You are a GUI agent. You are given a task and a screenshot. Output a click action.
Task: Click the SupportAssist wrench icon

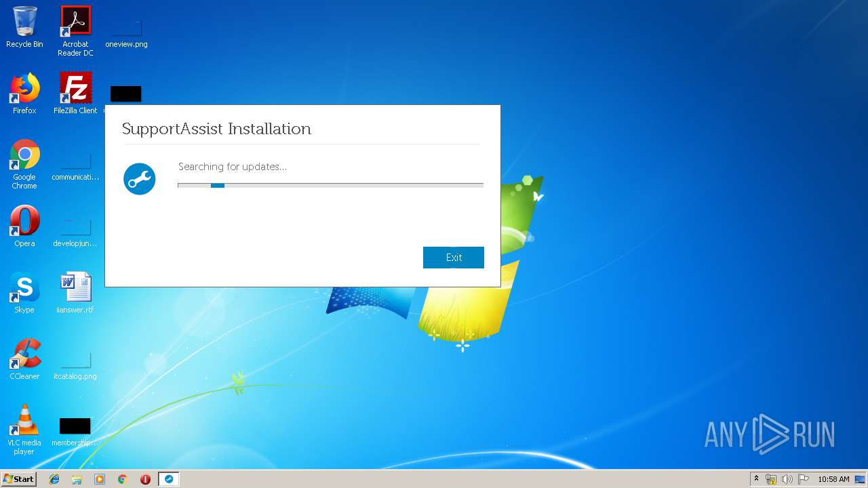click(140, 179)
